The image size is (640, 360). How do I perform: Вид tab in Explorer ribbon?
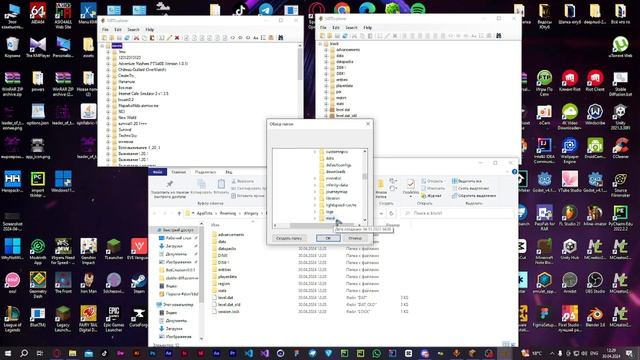(x=229, y=172)
